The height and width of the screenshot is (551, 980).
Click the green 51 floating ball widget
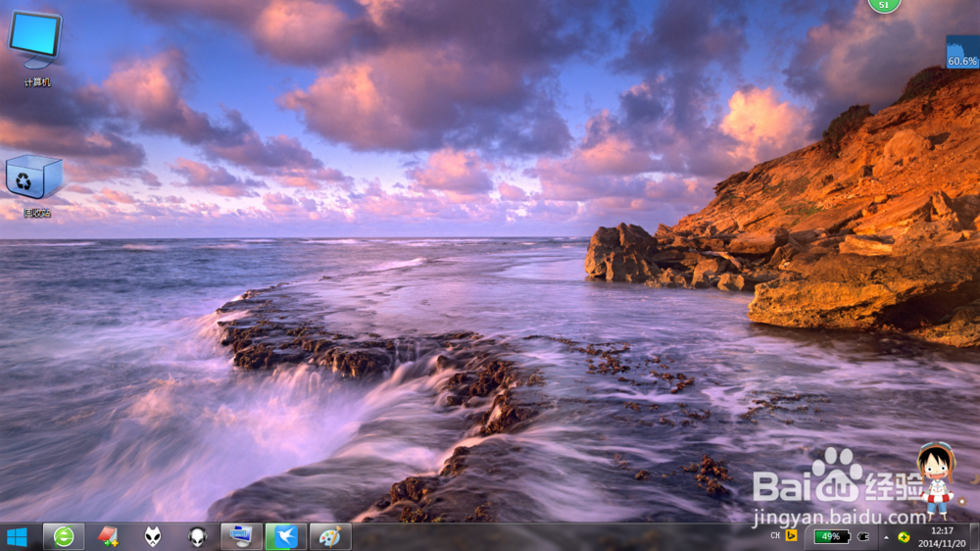[884, 5]
